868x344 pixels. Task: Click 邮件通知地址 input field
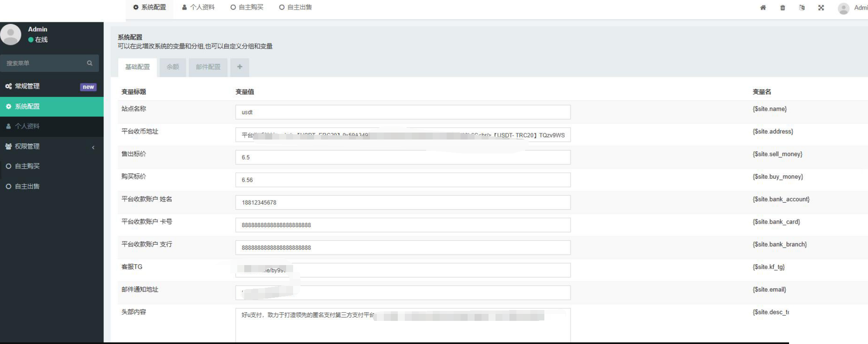coord(403,293)
